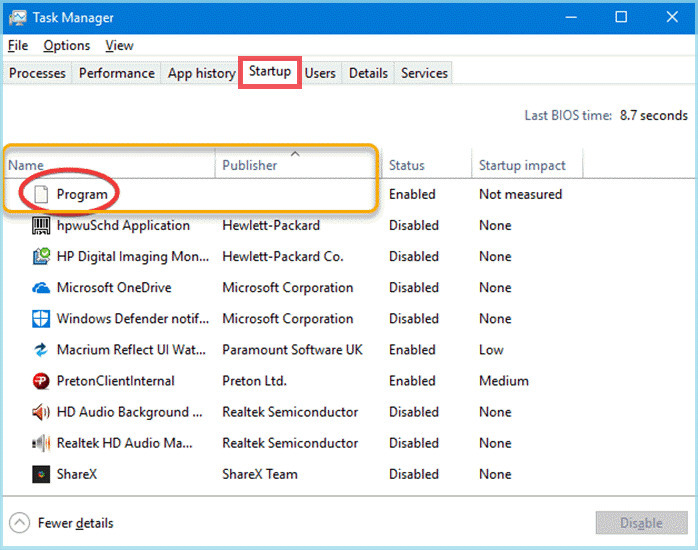Open the Services tab
The image size is (698, 550).
click(424, 73)
